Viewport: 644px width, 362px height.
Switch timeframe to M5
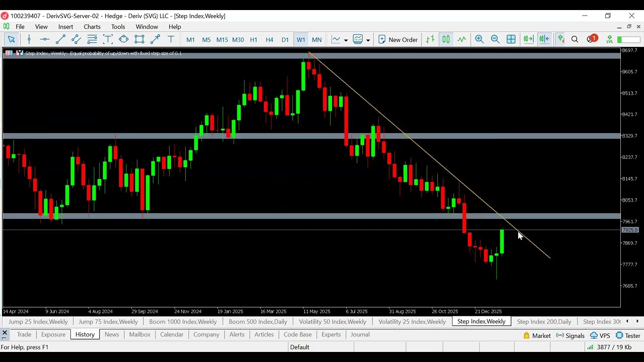(x=206, y=40)
